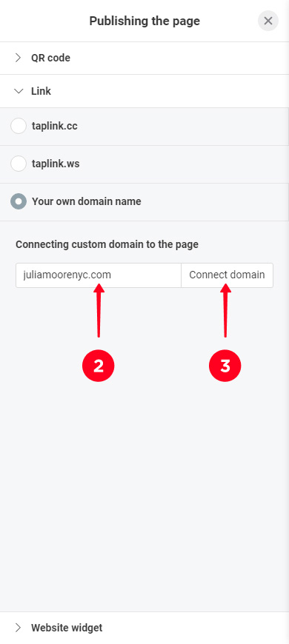
Task: Click the Connecting custom domain heading text
Action: 107,244
